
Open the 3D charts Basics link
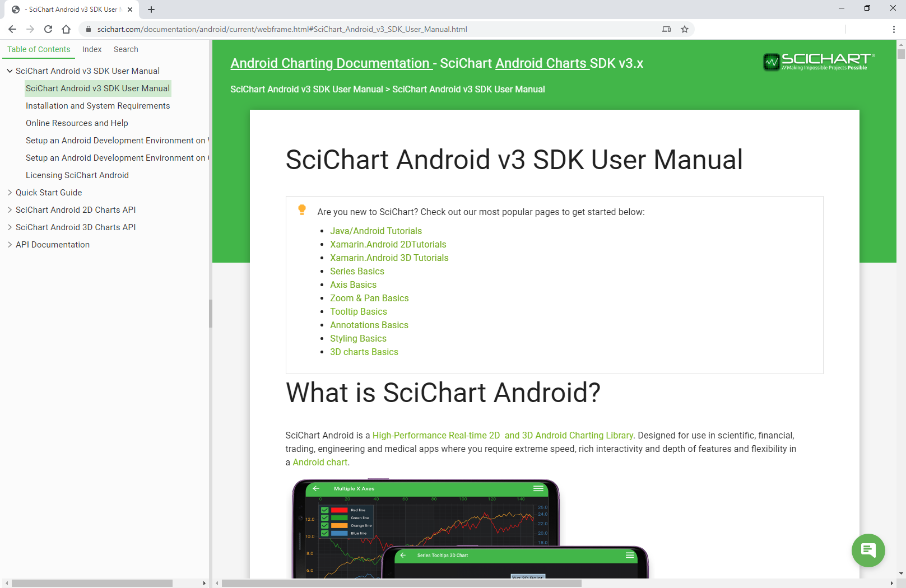click(364, 352)
